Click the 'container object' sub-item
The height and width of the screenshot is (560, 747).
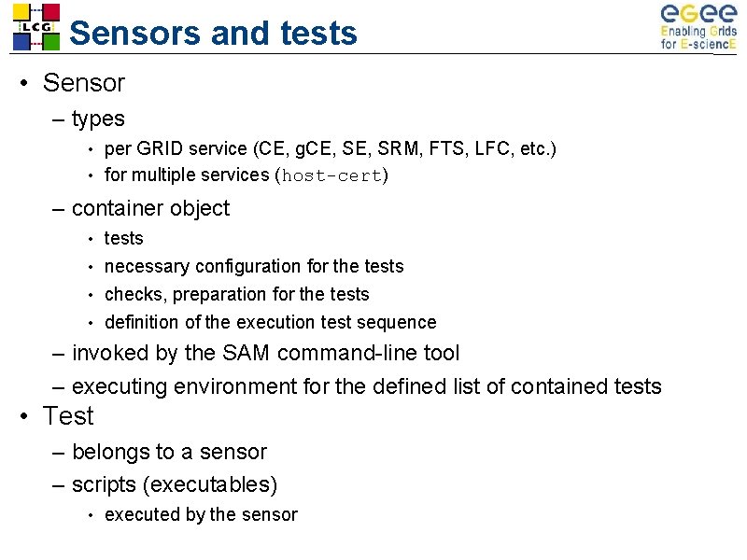[150, 208]
